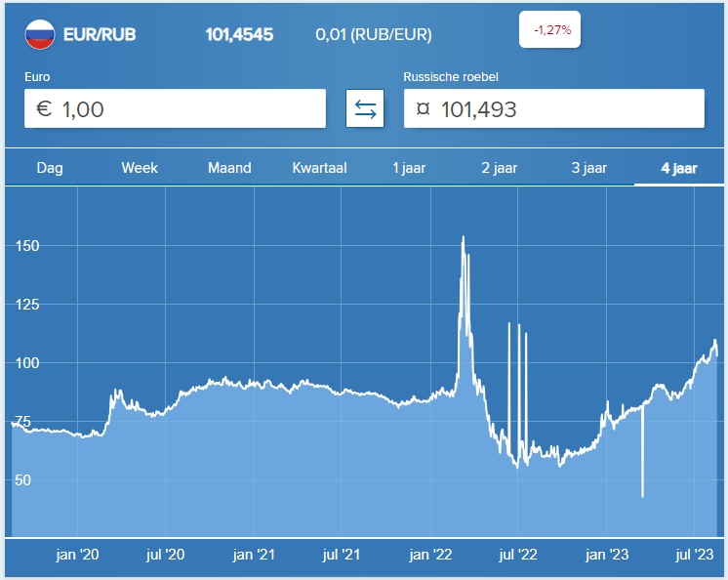Viewport: 728px width, 580px height.
Task: Open the Maand time range
Action: 229,168
